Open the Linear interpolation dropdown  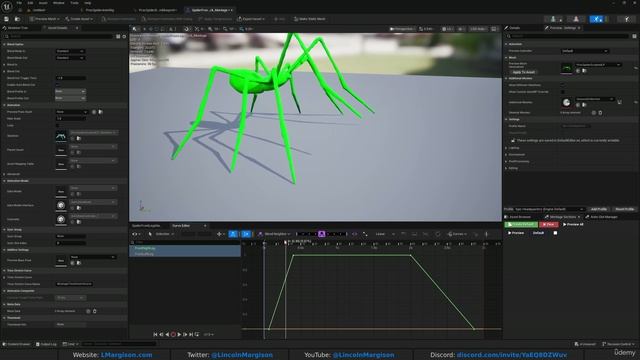[385, 234]
